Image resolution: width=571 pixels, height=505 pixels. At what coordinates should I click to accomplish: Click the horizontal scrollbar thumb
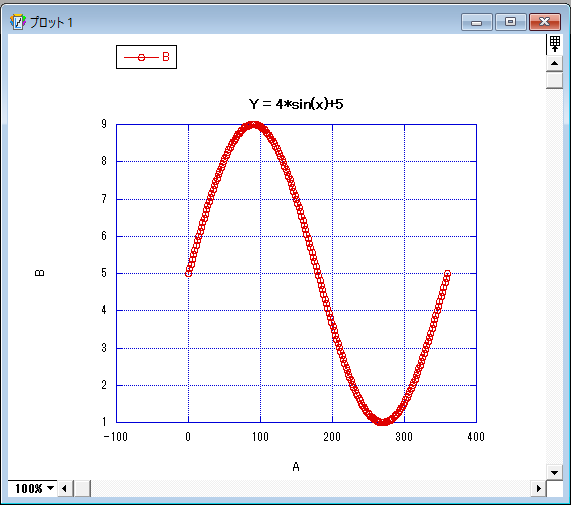[x=82, y=488]
